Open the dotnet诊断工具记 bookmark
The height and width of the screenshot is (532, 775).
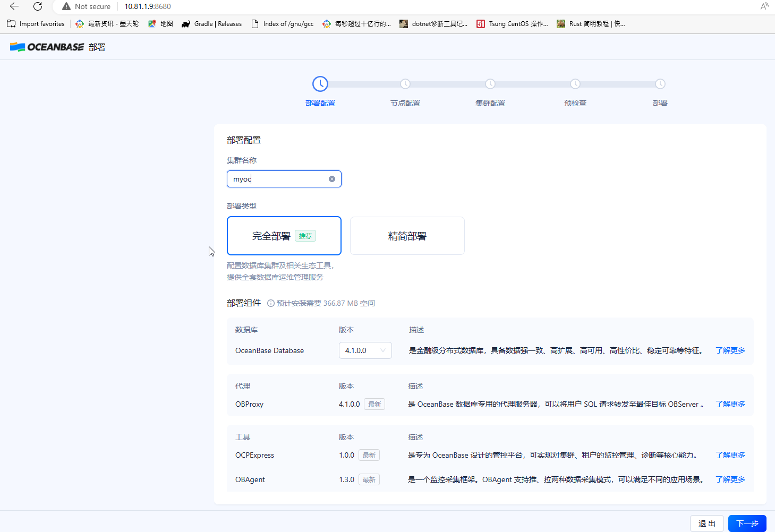[433, 24]
